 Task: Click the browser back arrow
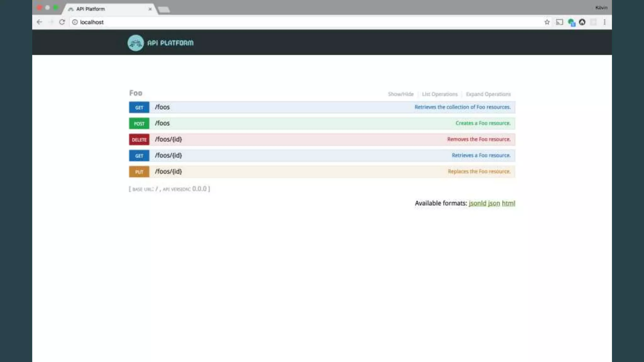click(x=39, y=22)
